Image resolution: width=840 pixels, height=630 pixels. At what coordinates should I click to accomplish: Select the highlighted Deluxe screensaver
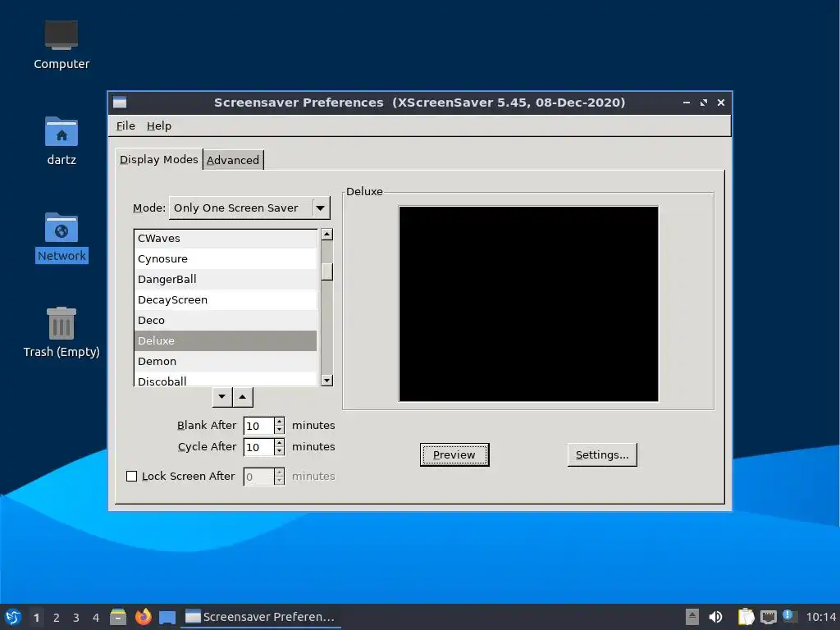tap(226, 340)
